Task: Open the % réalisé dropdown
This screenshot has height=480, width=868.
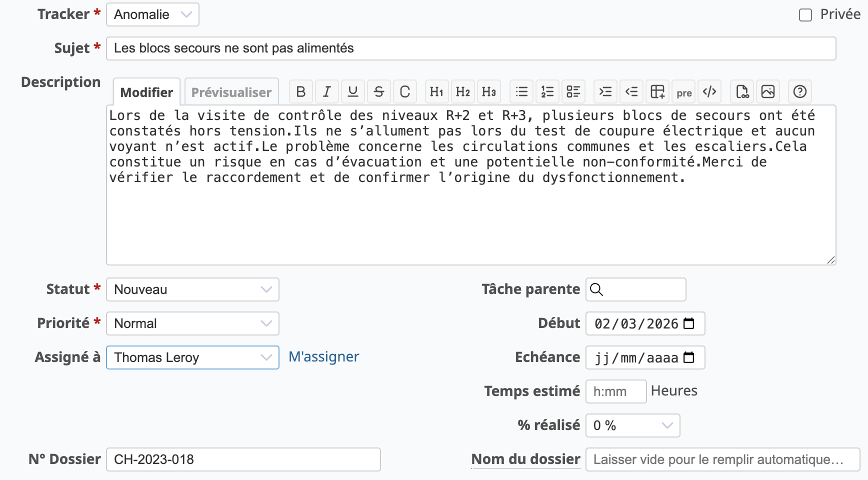Action: tap(632, 425)
